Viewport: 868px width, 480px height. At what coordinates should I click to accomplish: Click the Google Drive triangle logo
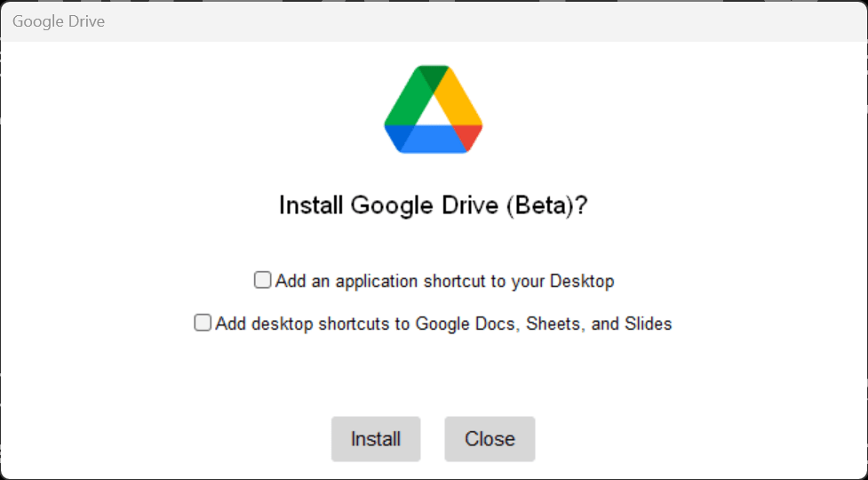[x=433, y=110]
